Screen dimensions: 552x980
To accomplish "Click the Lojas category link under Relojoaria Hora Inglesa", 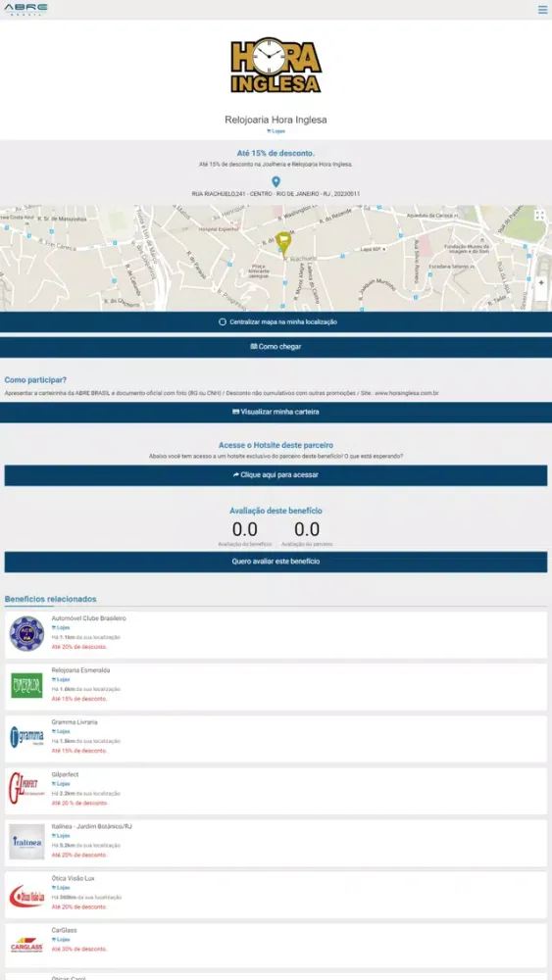I will pos(276,131).
